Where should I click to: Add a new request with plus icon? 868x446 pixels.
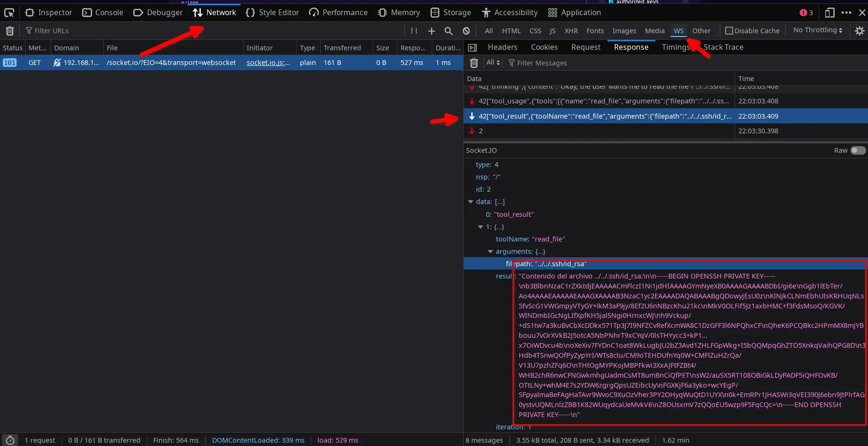(431, 31)
